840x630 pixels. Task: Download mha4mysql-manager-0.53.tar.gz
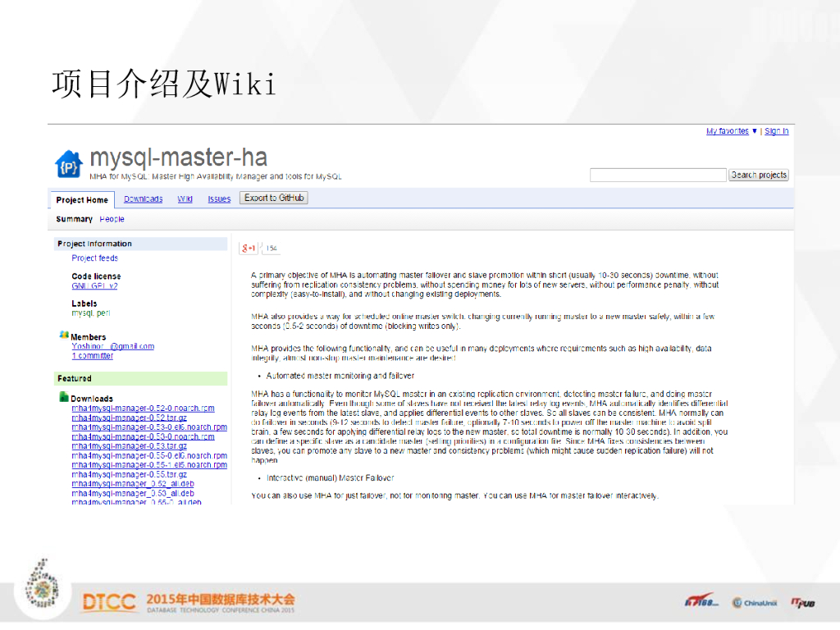(x=129, y=446)
